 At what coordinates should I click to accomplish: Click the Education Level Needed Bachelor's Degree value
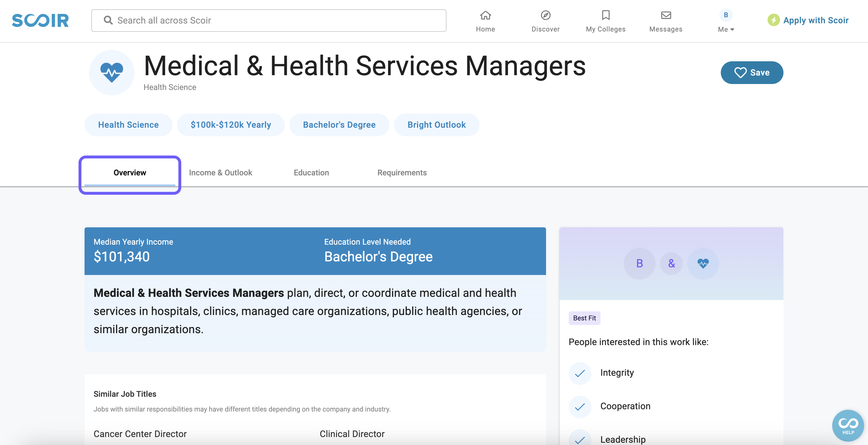click(x=378, y=257)
